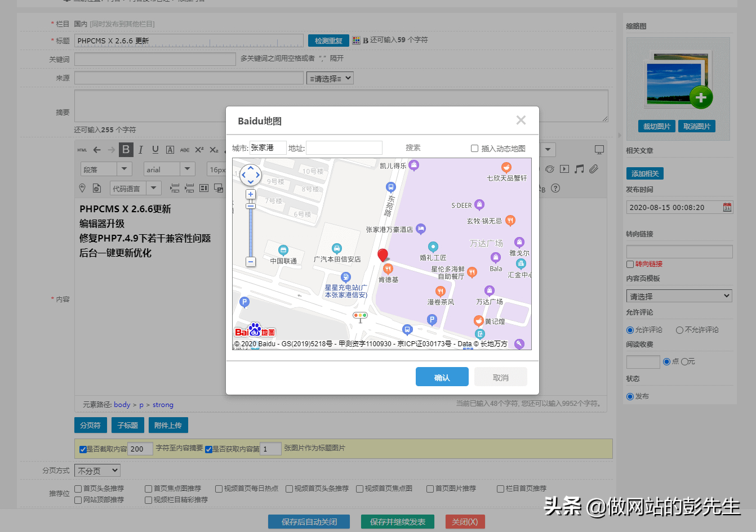Open the =请选择= source dropdown

(331, 78)
